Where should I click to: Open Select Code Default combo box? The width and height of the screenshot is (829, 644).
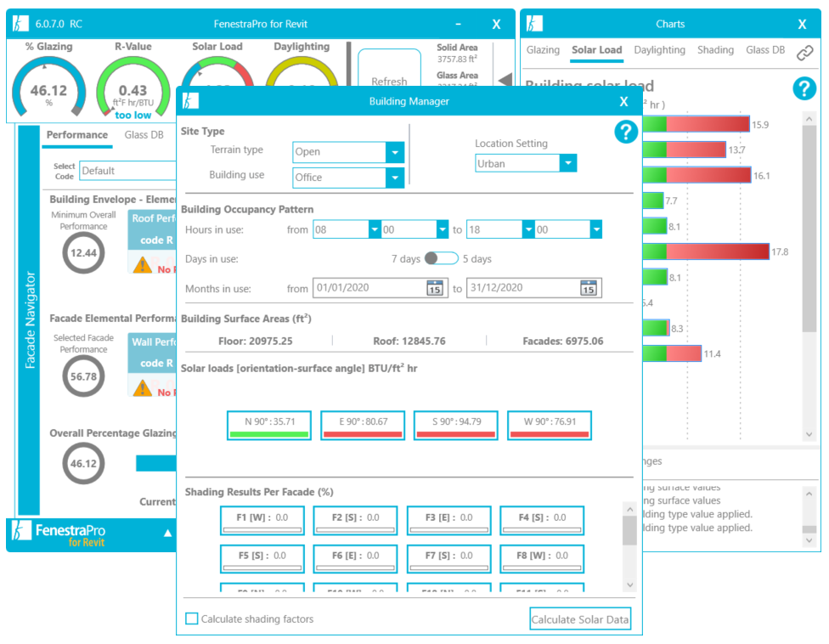(x=128, y=171)
